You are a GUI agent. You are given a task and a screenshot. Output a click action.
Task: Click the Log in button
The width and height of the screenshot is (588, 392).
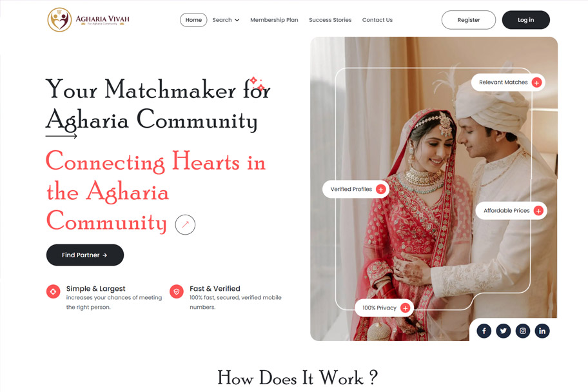tap(525, 20)
